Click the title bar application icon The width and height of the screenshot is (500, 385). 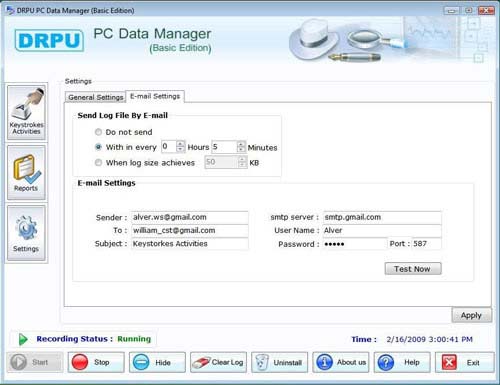click(10, 10)
